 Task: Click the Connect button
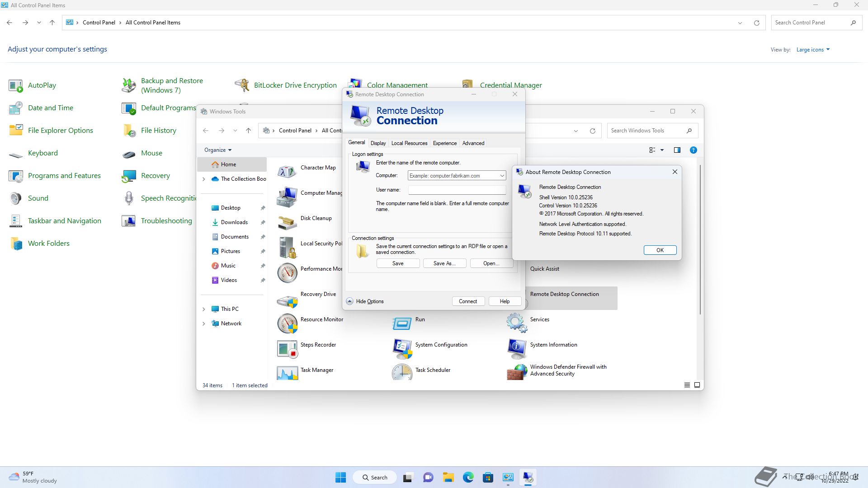tap(468, 301)
